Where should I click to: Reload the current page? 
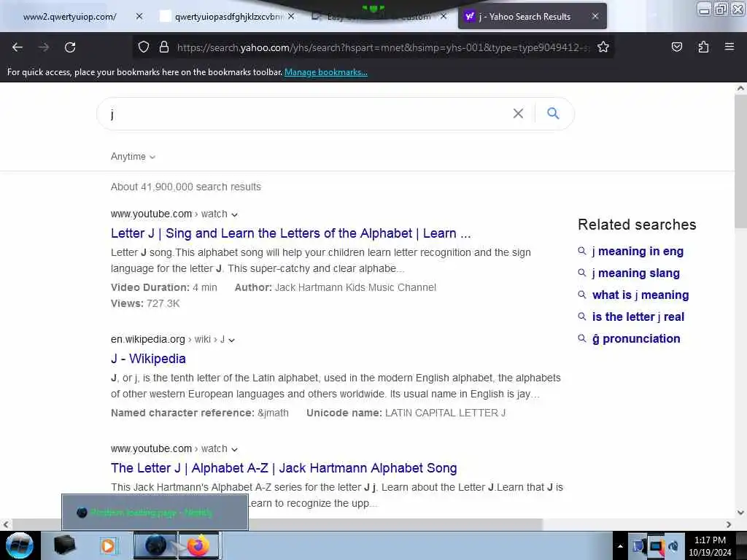pyautogui.click(x=70, y=47)
